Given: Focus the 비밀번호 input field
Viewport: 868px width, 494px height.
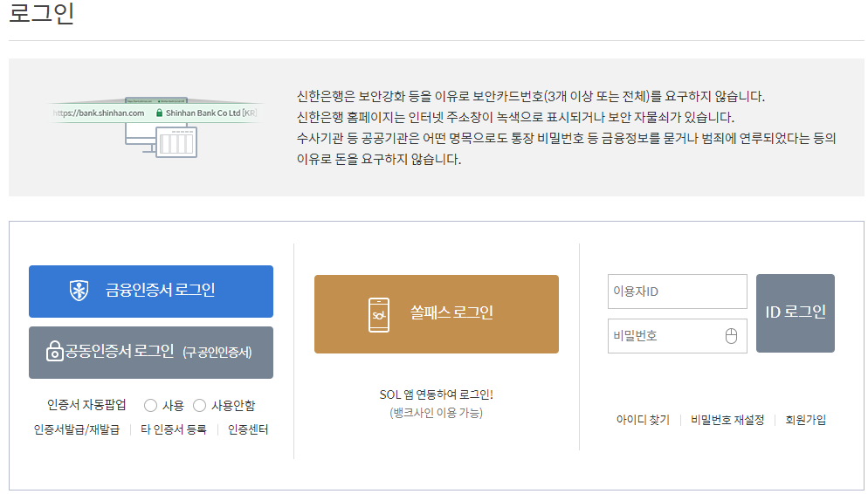Looking at the screenshot, I should (677, 336).
